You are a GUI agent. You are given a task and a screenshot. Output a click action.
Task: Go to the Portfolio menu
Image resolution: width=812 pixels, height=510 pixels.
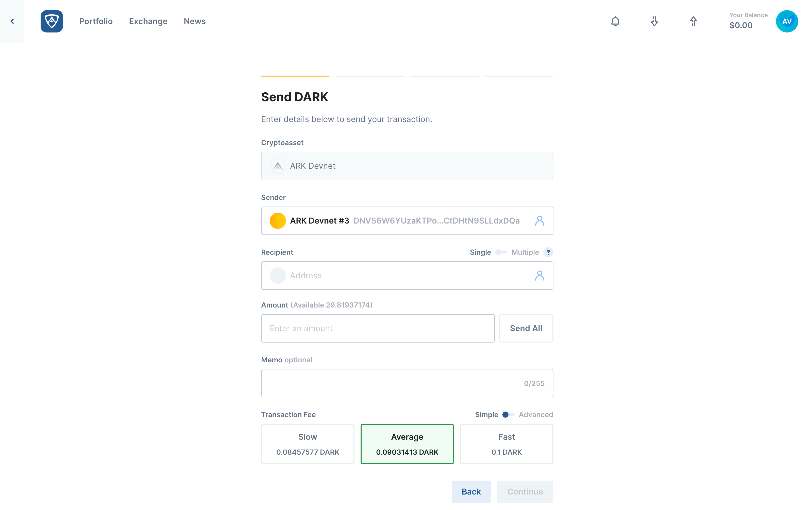(96, 21)
